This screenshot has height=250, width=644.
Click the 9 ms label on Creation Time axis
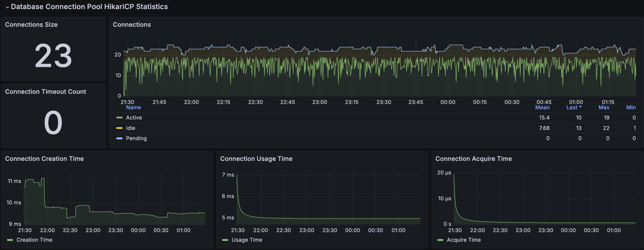click(15, 224)
